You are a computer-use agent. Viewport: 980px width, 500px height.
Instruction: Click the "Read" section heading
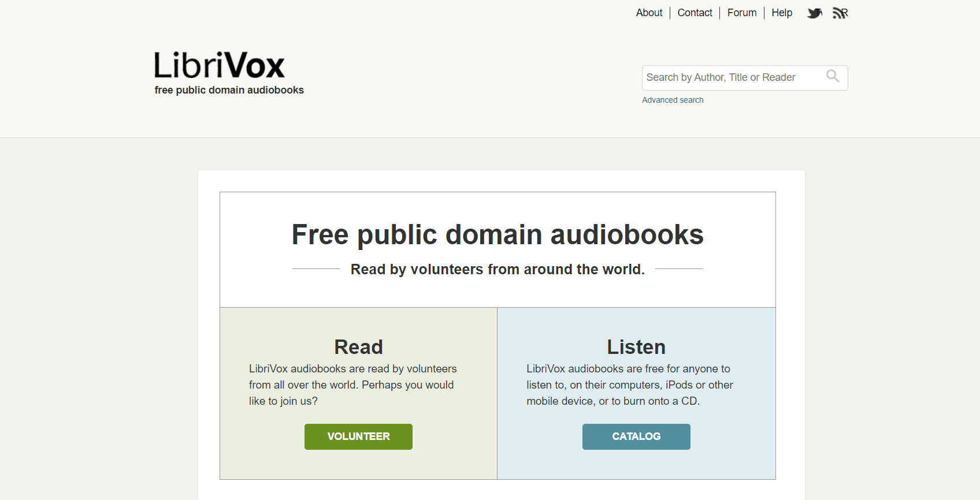[x=358, y=347]
